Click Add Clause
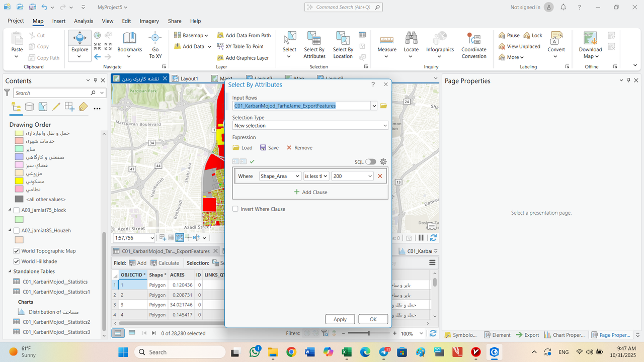This screenshot has width=644, height=362. [x=310, y=192]
